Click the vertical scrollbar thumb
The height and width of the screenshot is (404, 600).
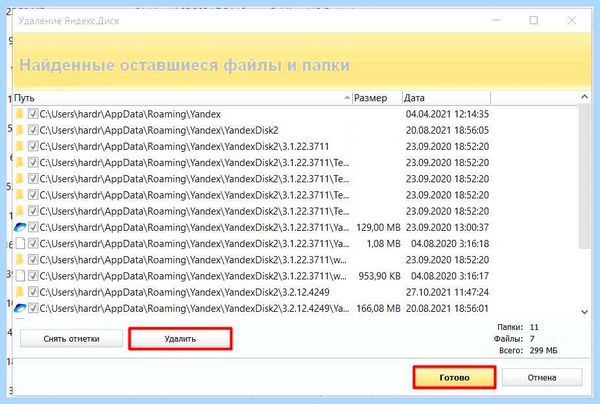point(584,176)
